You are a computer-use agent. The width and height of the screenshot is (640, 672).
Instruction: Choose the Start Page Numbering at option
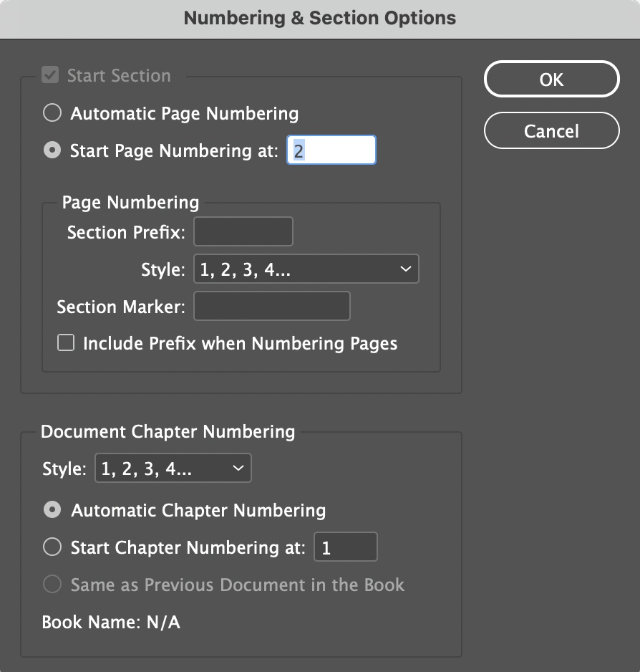coord(52,151)
